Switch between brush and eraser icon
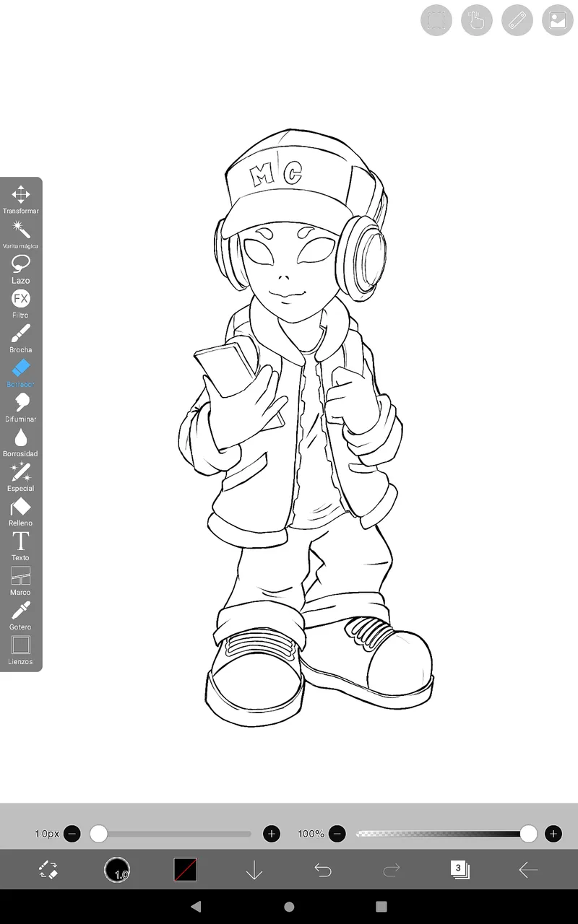 pos(48,870)
